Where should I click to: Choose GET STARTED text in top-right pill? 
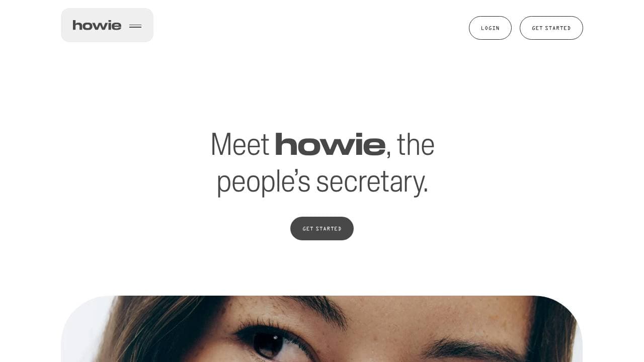[x=551, y=28]
